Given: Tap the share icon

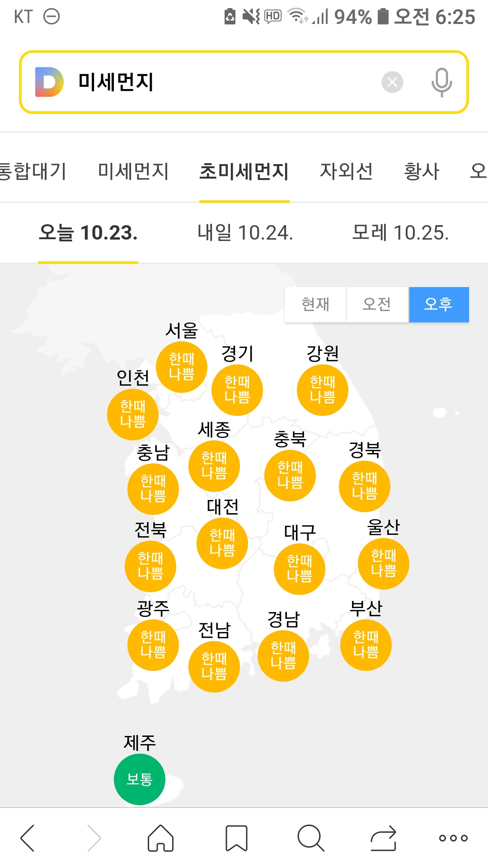Looking at the screenshot, I should [x=383, y=838].
